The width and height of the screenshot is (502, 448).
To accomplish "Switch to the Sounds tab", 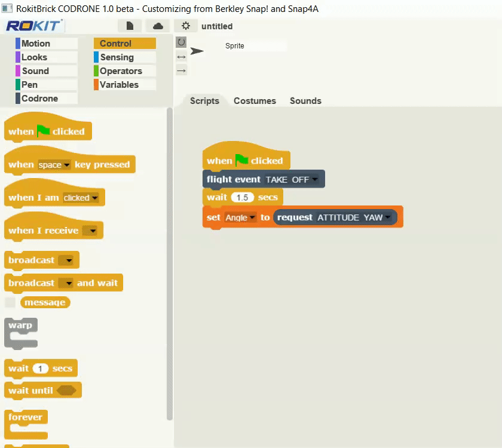I will (305, 101).
